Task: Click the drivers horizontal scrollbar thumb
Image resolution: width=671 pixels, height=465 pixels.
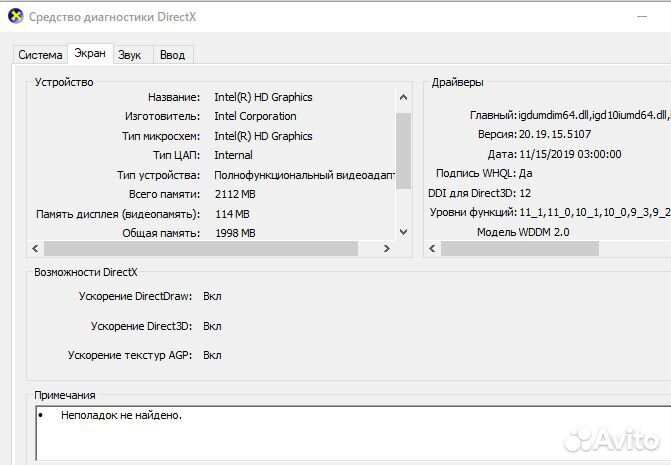Action: point(520,248)
